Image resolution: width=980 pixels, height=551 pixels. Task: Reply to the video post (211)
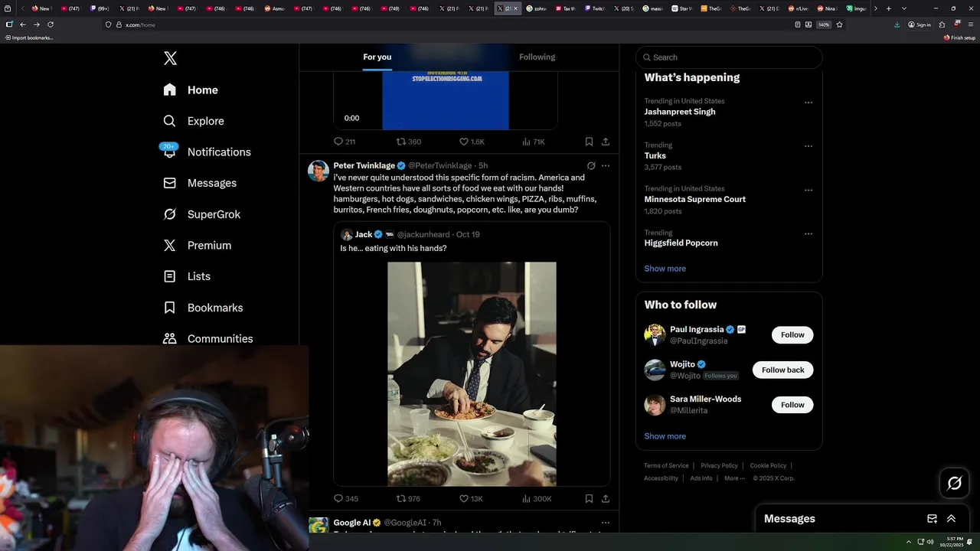click(345, 142)
